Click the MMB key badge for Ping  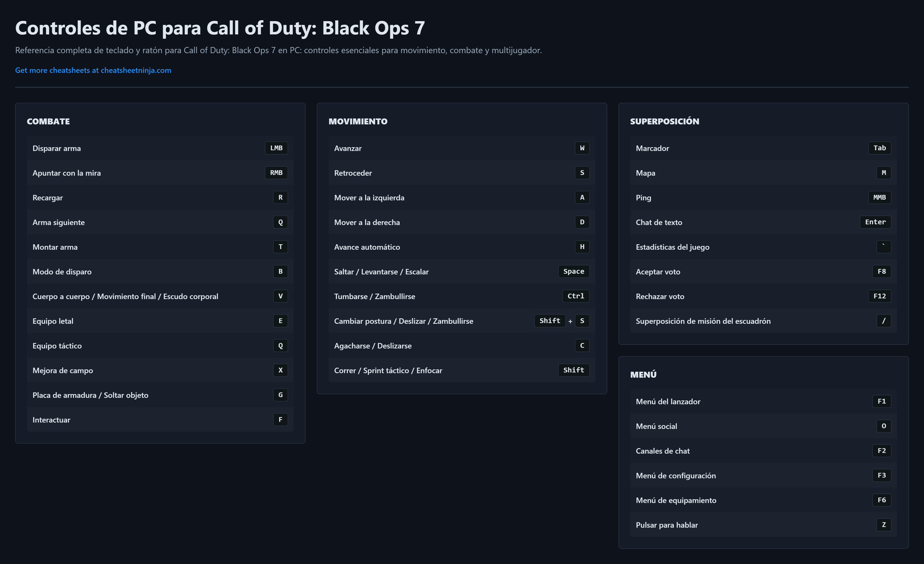click(x=879, y=197)
